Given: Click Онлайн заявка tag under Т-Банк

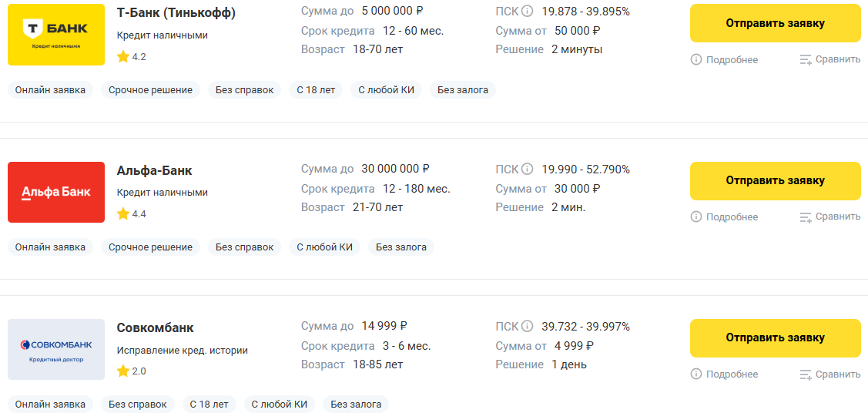Looking at the screenshot, I should [x=50, y=89].
